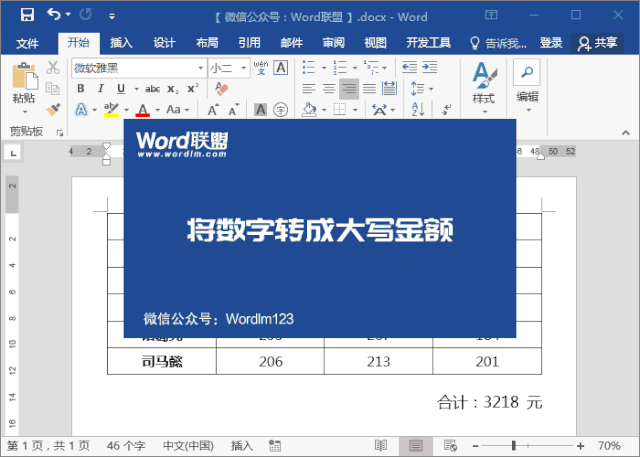Select the Format Painter brush icon
The width and height of the screenshot is (640, 457).
point(53,109)
